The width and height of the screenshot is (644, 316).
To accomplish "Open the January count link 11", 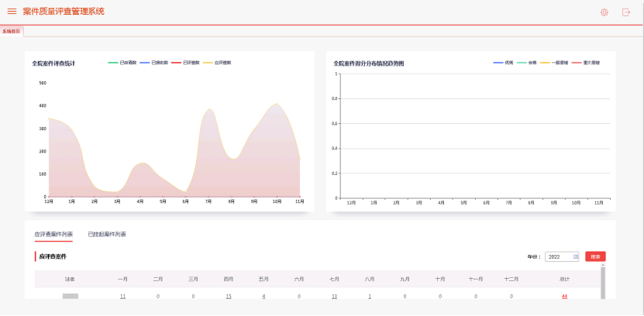I will [x=122, y=297].
